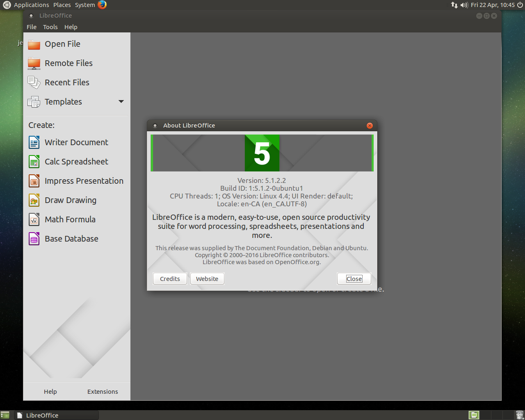The width and height of the screenshot is (525, 420).
Task: Launch Firefox from the top panel
Action: [102, 5]
